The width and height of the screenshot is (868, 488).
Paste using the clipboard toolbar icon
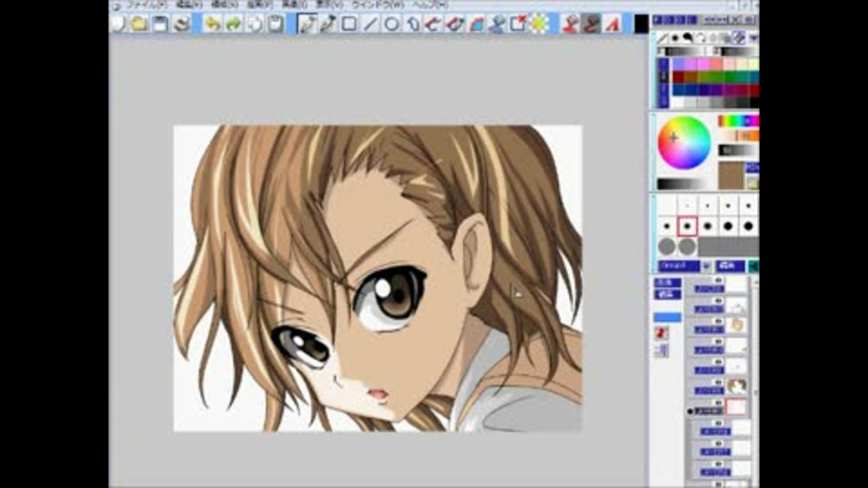[x=276, y=23]
